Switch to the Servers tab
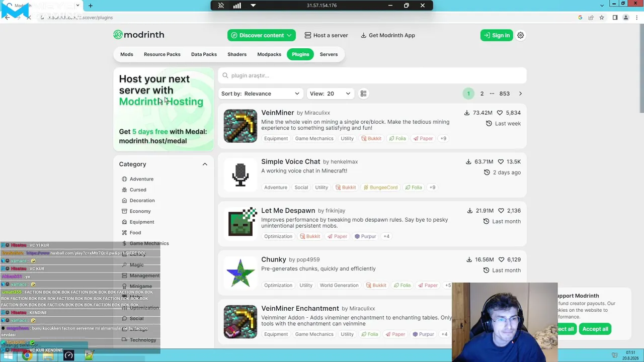The width and height of the screenshot is (644, 362). 329,54
